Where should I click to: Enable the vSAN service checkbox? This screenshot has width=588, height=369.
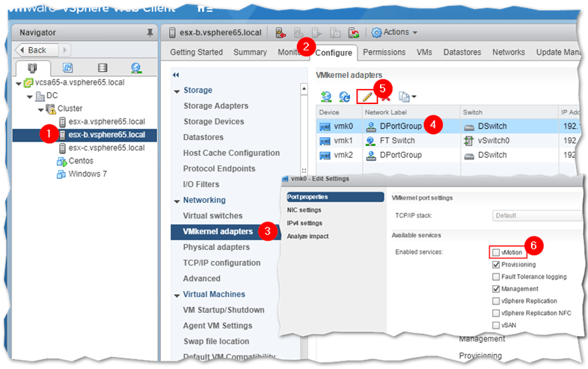click(x=496, y=325)
